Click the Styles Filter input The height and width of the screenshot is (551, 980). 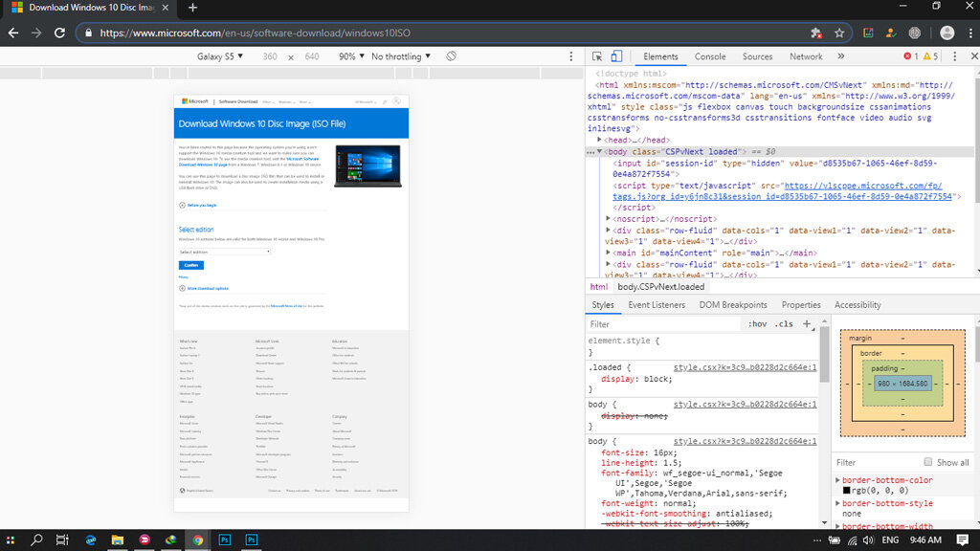[x=664, y=324]
